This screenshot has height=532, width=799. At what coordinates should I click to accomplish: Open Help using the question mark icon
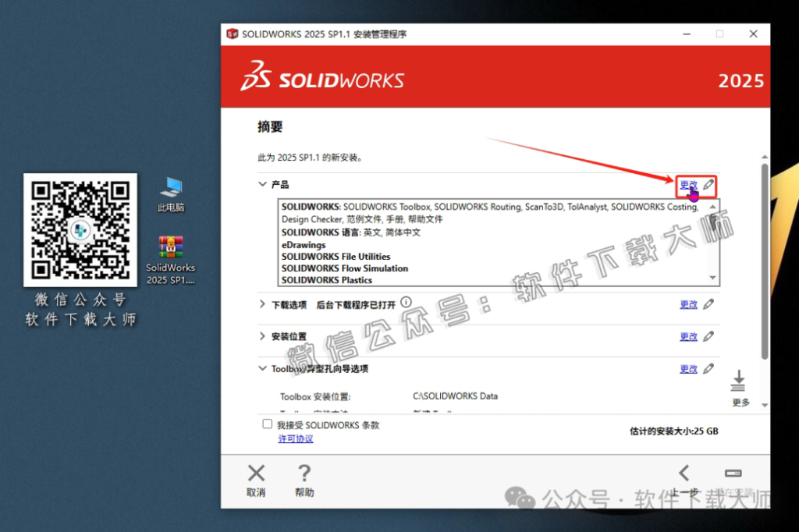[x=304, y=473]
